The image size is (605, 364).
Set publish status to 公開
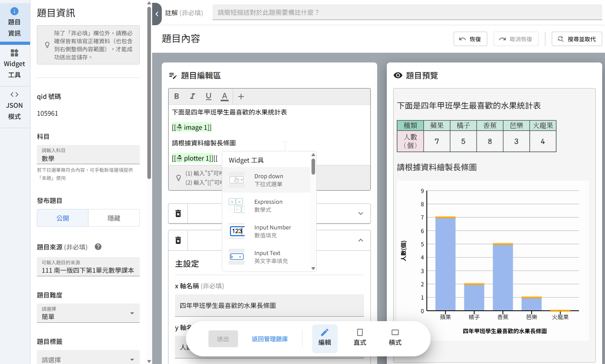coord(63,218)
